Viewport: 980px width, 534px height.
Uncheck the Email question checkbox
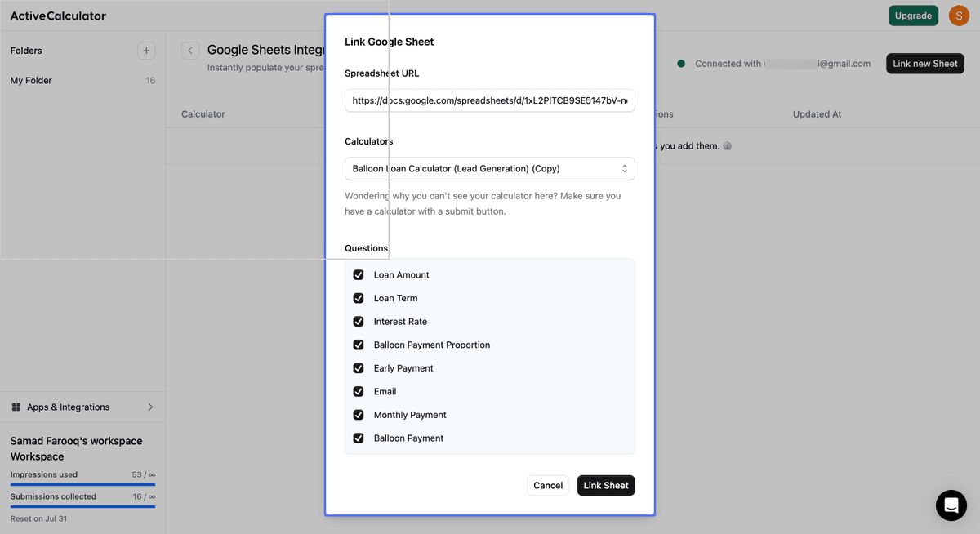359,391
